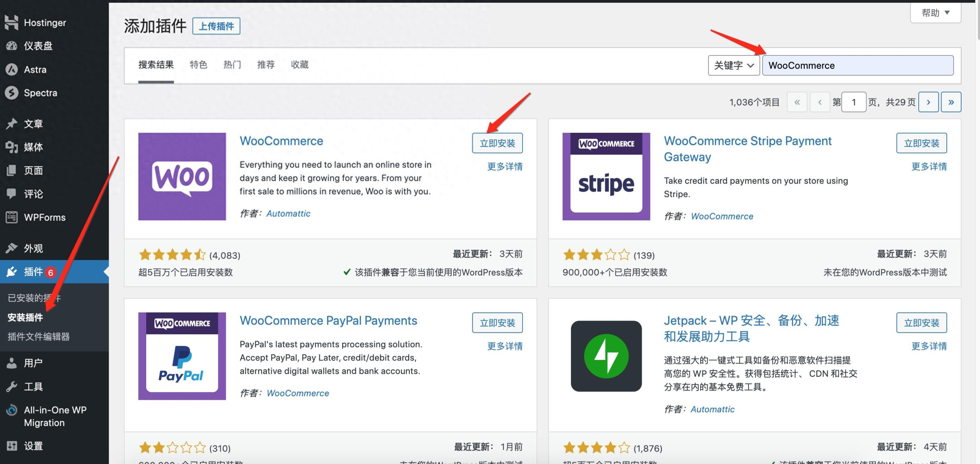This screenshot has height=464, width=980.
Task: Expand the Help dropdown panel
Action: 935,13
